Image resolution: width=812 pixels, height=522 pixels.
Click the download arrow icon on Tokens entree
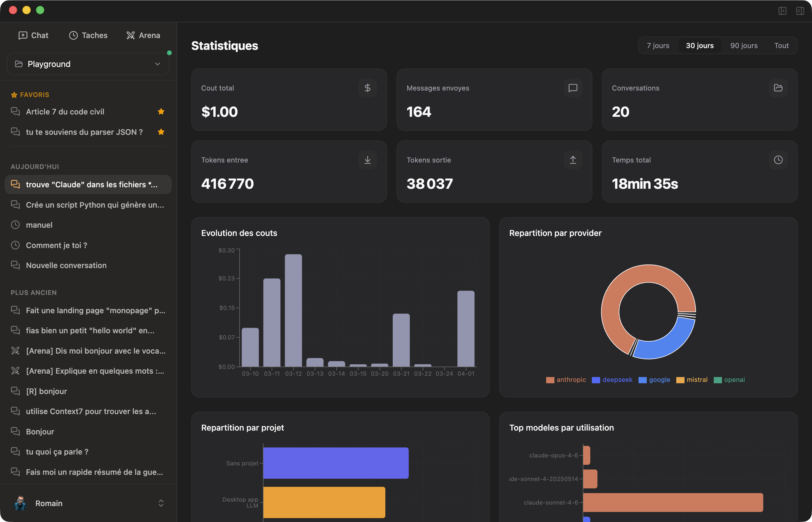[x=367, y=160]
